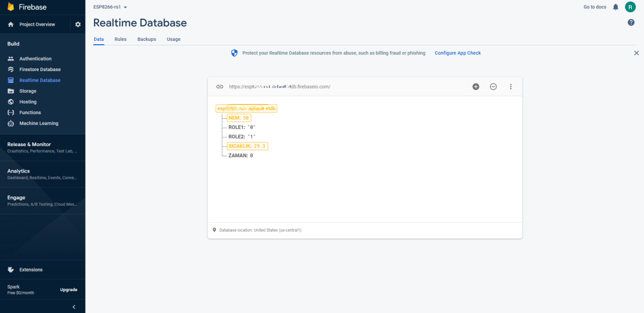The image size is (644, 313).
Task: Select the NEM: 50 node
Action: tap(239, 118)
